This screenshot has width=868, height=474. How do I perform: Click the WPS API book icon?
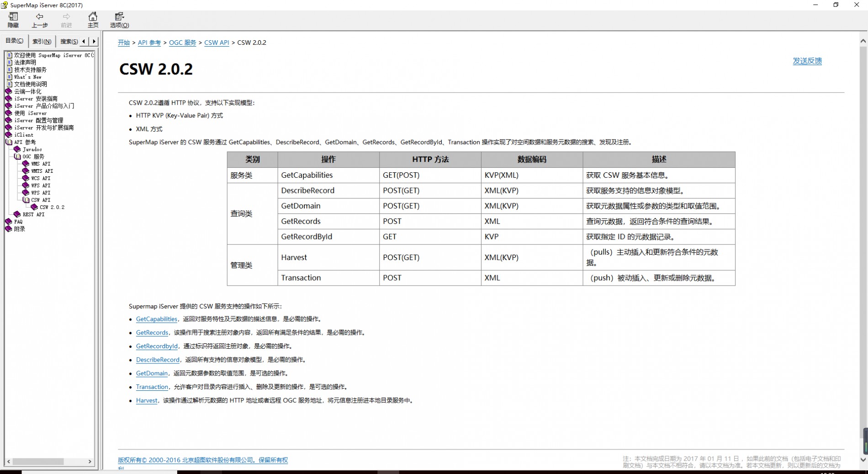pyautogui.click(x=26, y=193)
